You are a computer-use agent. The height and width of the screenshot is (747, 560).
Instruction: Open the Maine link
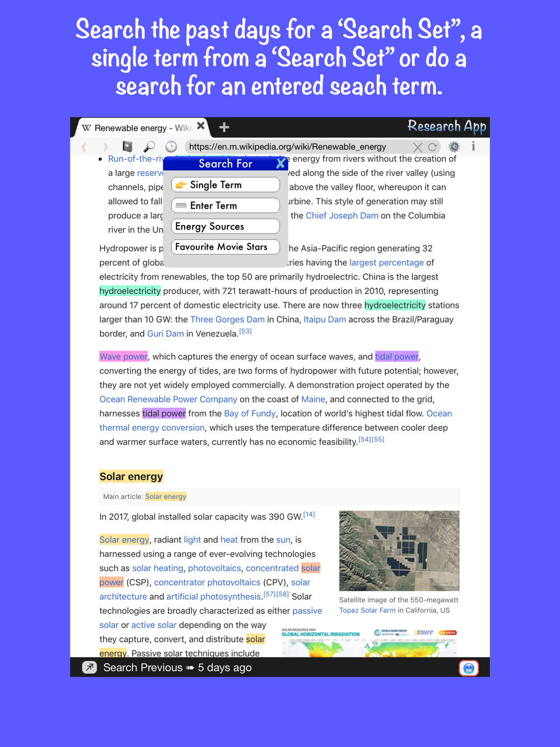[x=313, y=399]
